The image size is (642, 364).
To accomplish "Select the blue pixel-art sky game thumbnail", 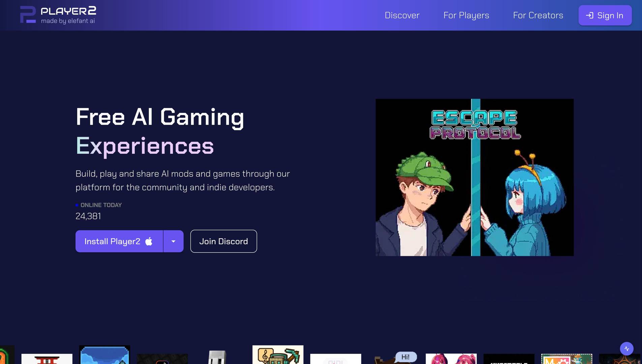I will pyautogui.click(x=104, y=356).
